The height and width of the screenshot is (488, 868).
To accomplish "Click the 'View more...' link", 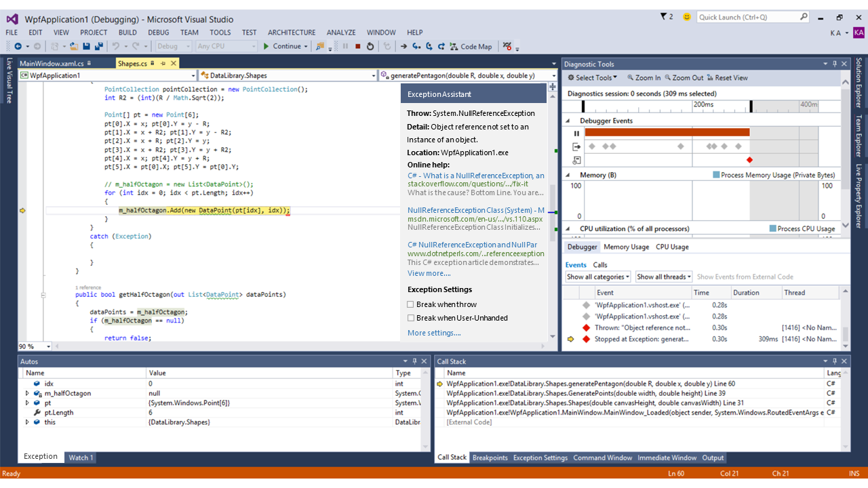I will coord(429,273).
